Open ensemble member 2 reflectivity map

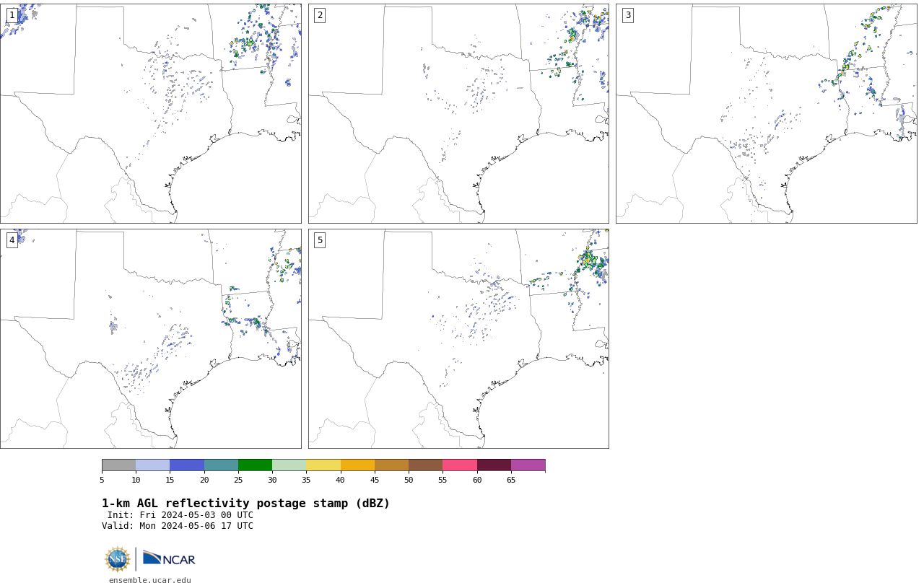[458, 113]
